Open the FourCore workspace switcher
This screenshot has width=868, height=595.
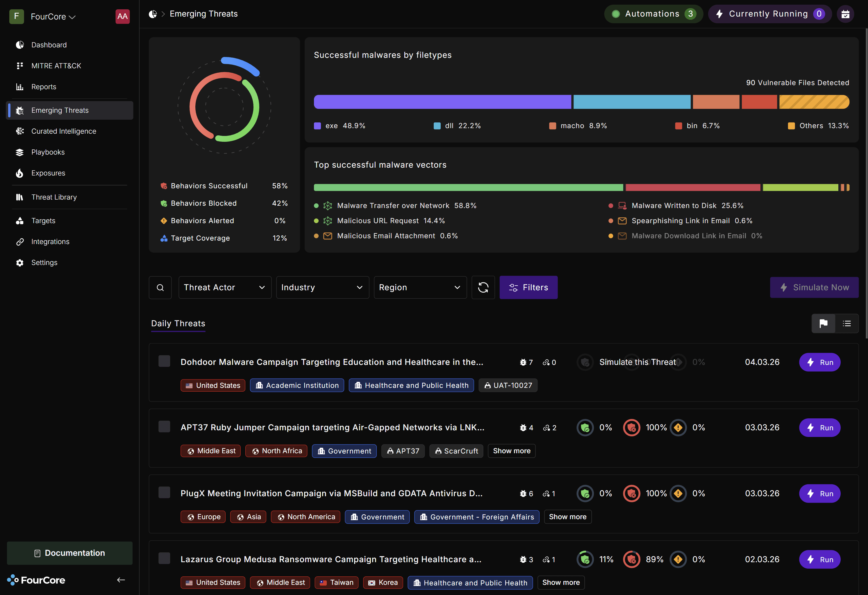(x=53, y=17)
